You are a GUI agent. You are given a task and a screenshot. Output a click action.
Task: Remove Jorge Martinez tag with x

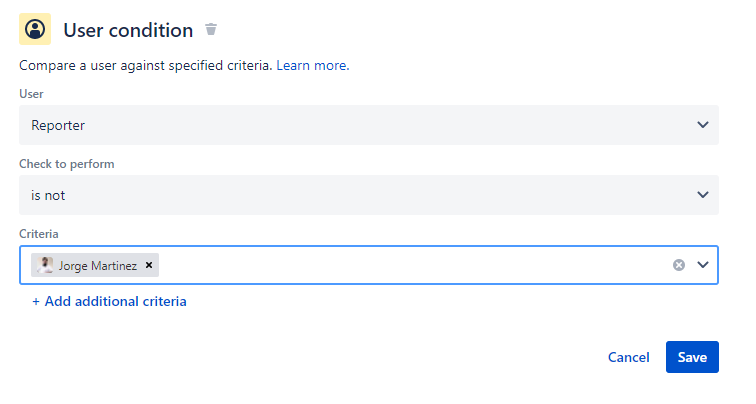point(149,265)
